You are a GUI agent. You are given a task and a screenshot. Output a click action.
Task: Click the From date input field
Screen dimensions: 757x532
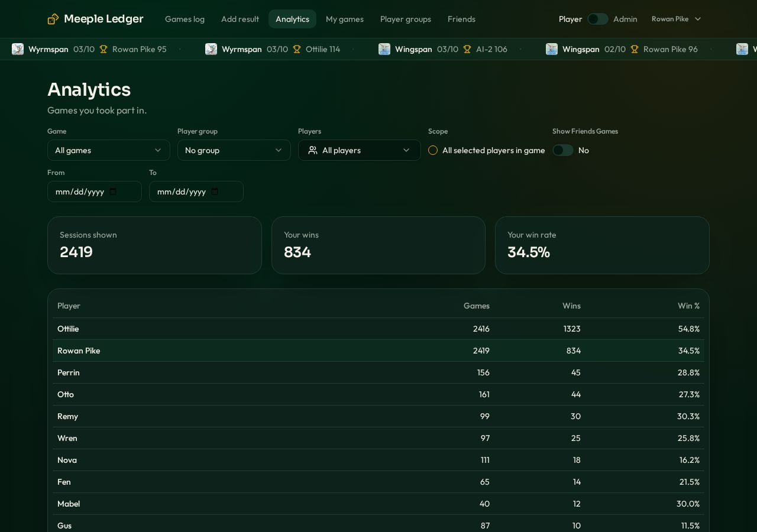click(95, 192)
